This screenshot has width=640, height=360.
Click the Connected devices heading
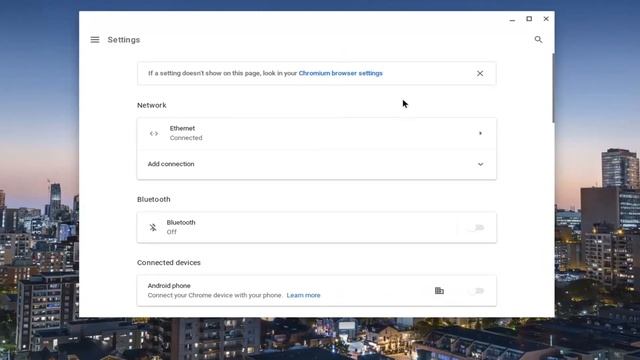tap(169, 262)
